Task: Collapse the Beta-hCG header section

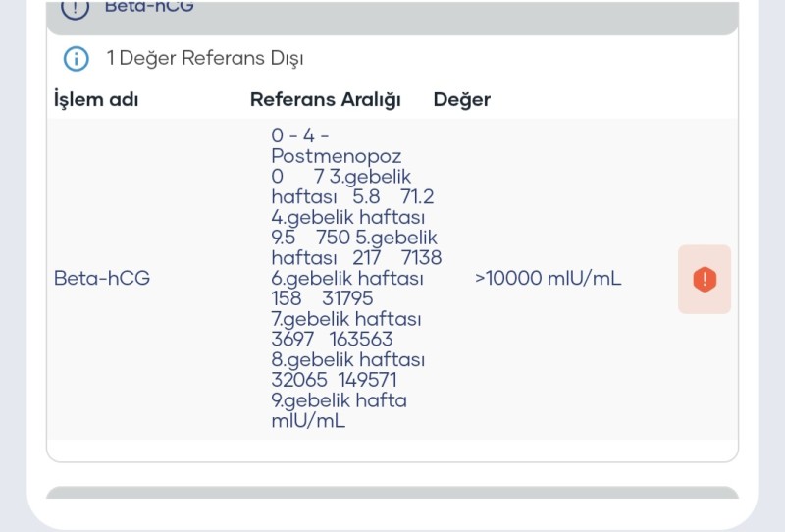Action: coord(392,12)
